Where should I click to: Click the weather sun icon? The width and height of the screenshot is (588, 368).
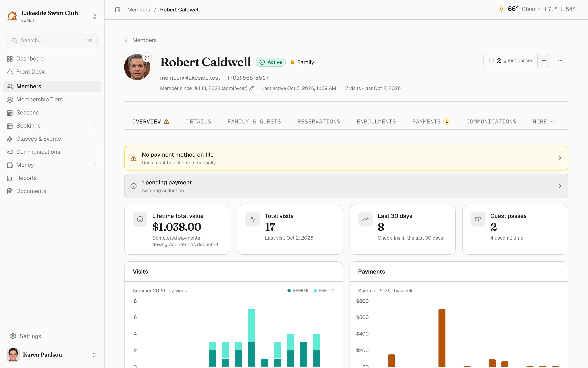pos(501,9)
